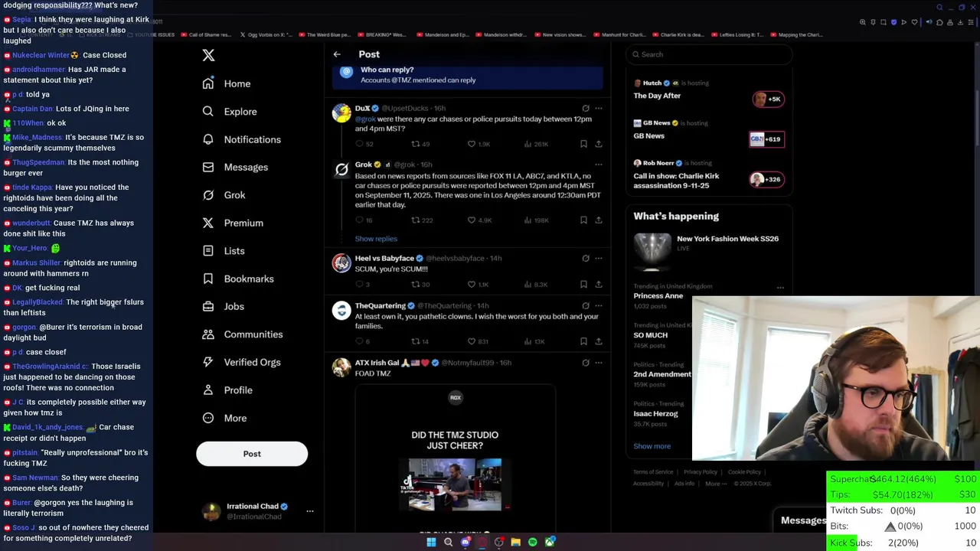Open the Windows Start menu

tap(431, 542)
